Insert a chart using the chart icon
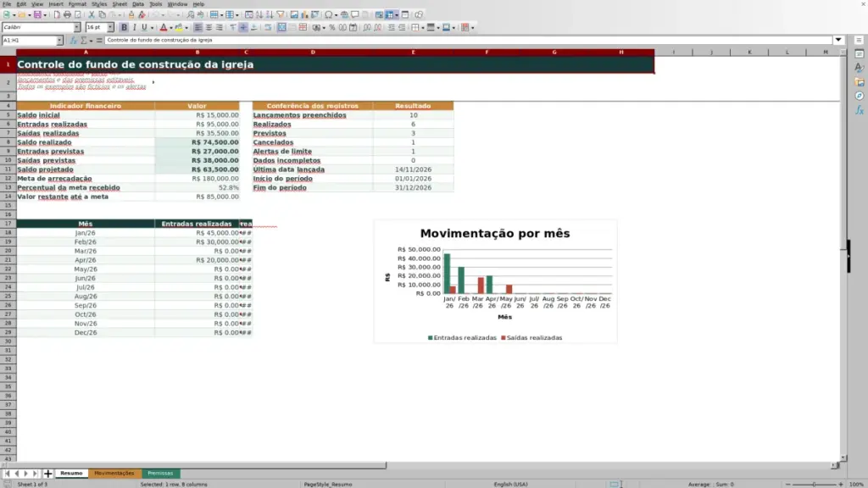The image size is (868, 488). pos(304,15)
